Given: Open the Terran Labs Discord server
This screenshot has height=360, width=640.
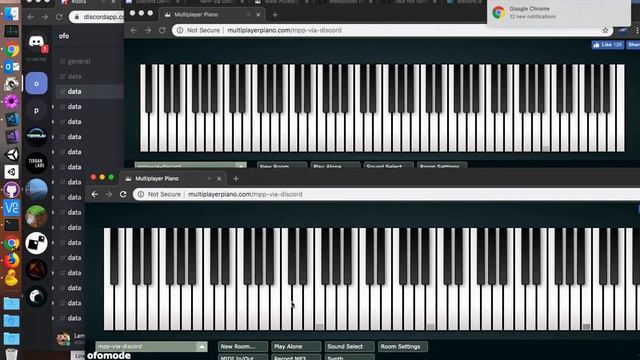Looking at the screenshot, I should [36, 163].
